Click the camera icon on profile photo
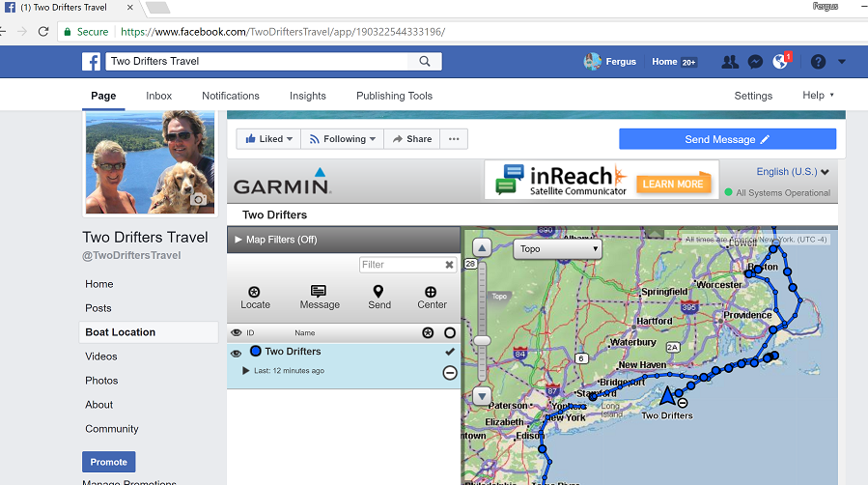This screenshot has height=485, width=868. [x=199, y=199]
